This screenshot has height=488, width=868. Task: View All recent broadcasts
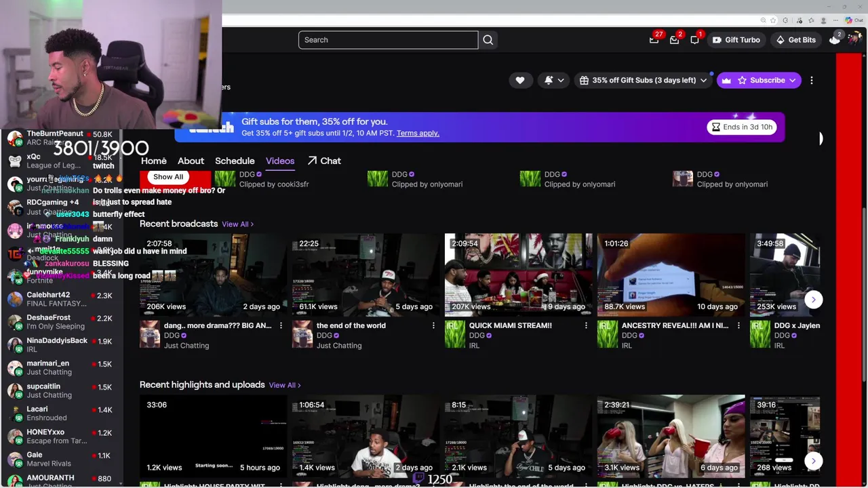237,224
